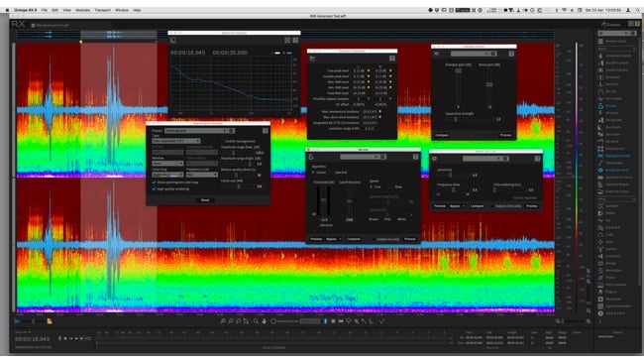Open help in De-ess window
This screenshot has height=363, width=644.
[x=416, y=157]
